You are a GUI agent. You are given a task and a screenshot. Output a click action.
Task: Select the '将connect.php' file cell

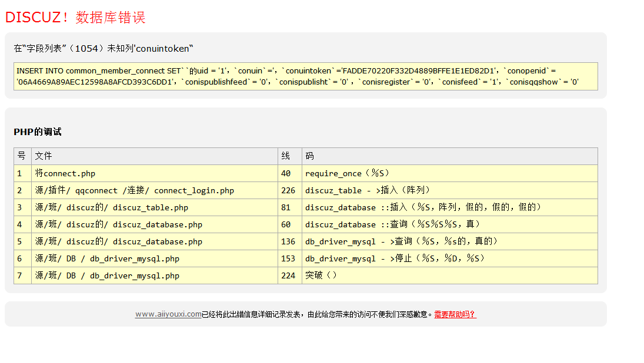[65, 173]
